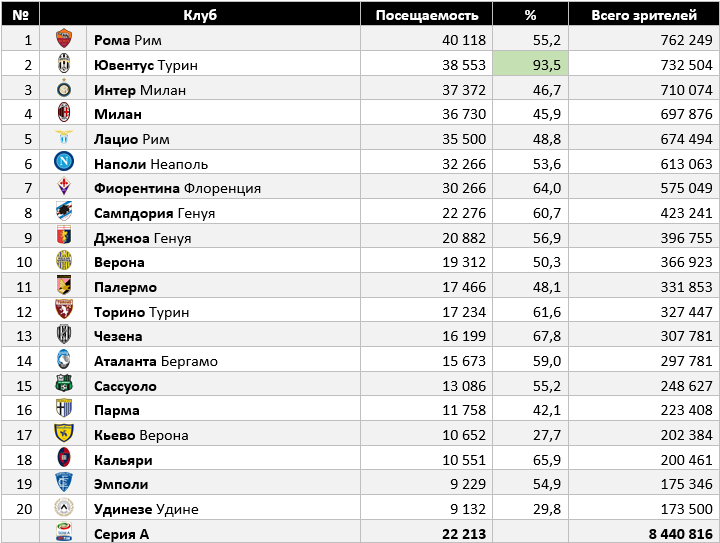
Task: Click the Torino club crest icon
Action: [64, 311]
